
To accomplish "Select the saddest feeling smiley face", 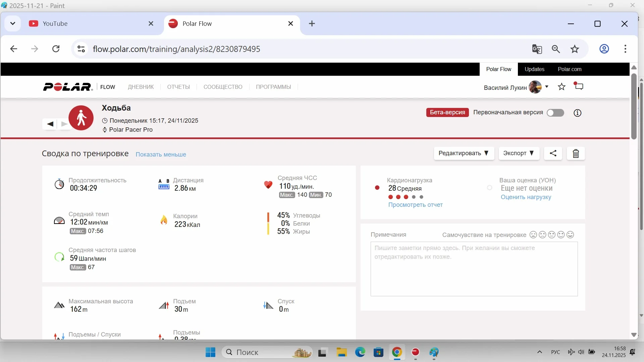I will coord(533,235).
